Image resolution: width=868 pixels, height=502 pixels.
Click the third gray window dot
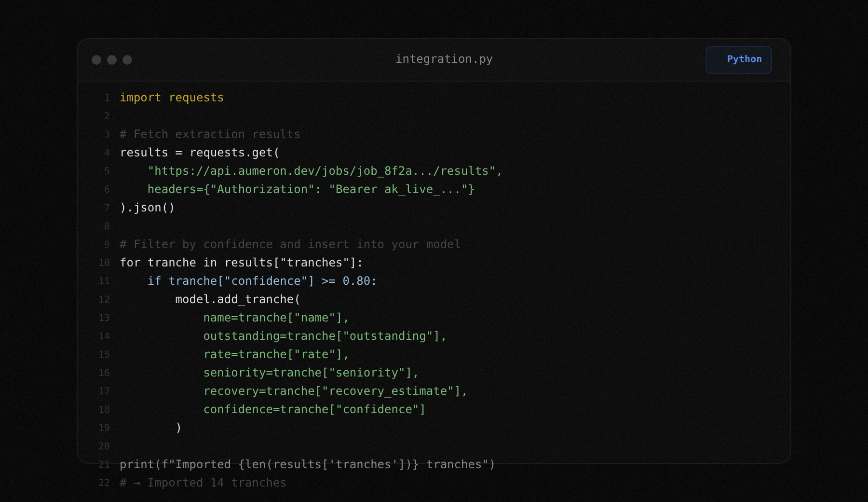127,59
